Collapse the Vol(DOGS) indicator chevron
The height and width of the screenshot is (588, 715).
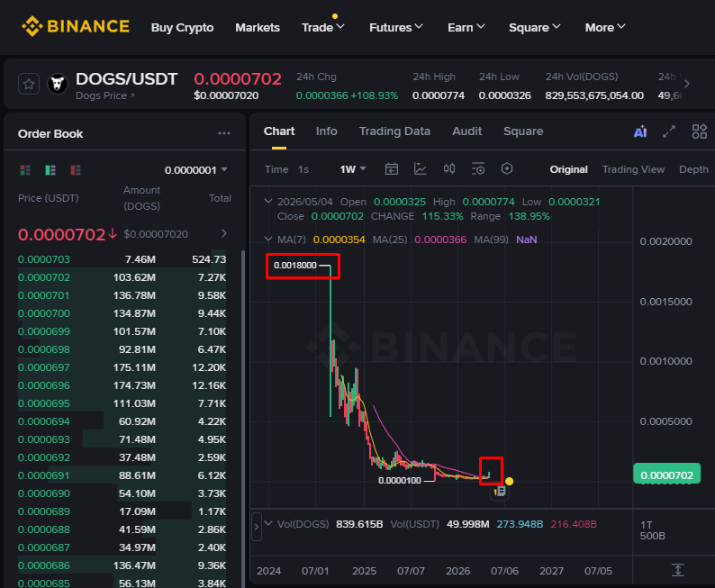click(268, 524)
